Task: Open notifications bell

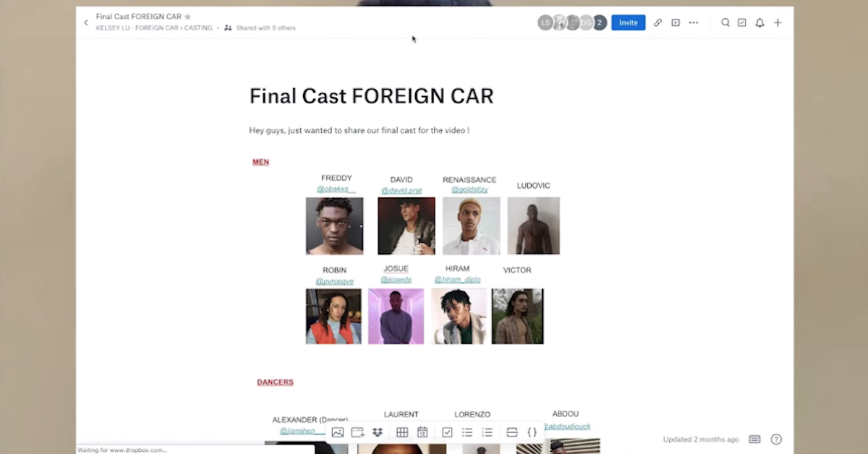Action: [x=759, y=22]
